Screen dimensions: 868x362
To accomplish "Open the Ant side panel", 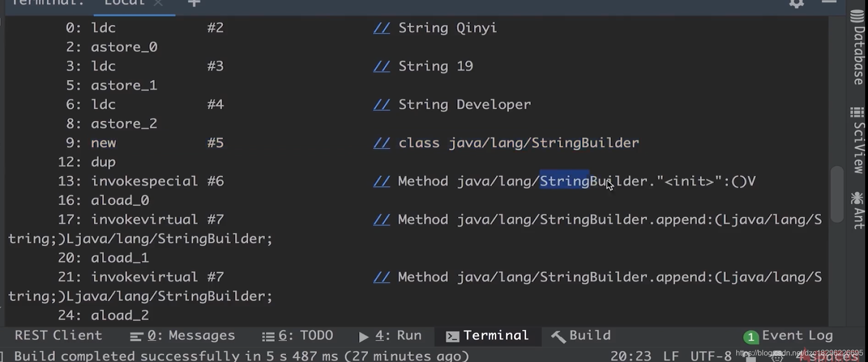I will coord(859,210).
